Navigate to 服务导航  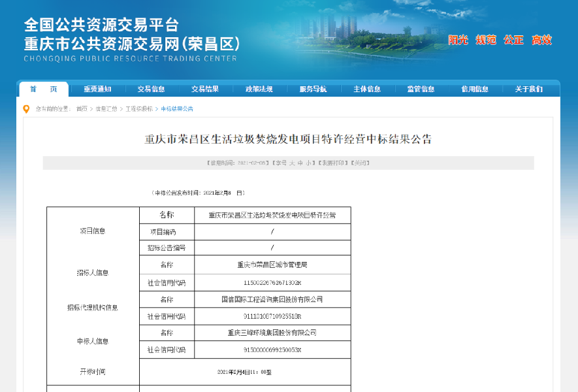[x=313, y=89]
